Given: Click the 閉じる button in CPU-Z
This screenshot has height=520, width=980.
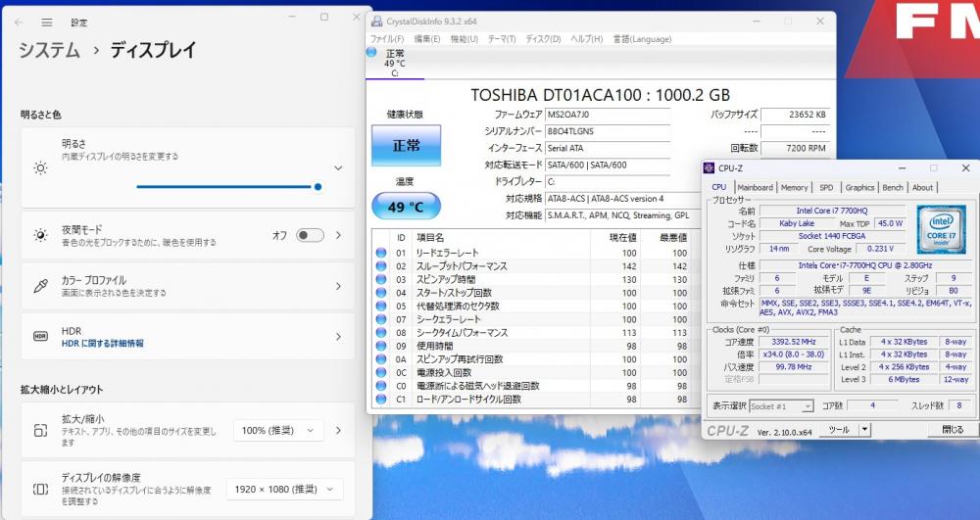Looking at the screenshot, I should click(x=952, y=430).
